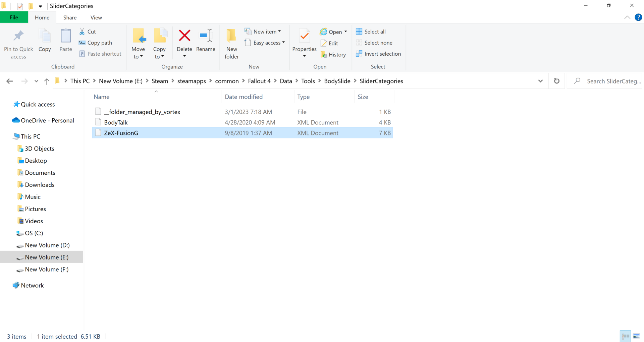644x342 pixels.
Task: Go to Fallout 4 in the breadcrumb path
Action: (259, 81)
